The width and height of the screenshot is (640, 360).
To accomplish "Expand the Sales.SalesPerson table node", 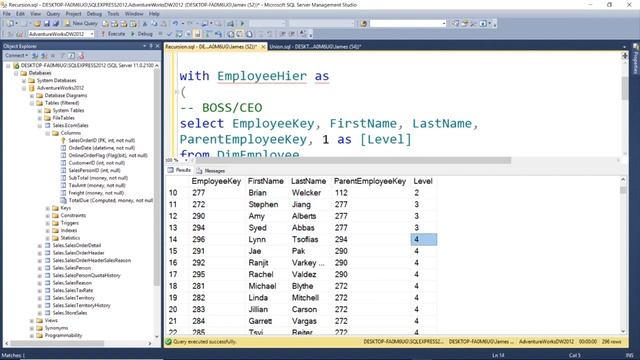I will click(x=40, y=268).
